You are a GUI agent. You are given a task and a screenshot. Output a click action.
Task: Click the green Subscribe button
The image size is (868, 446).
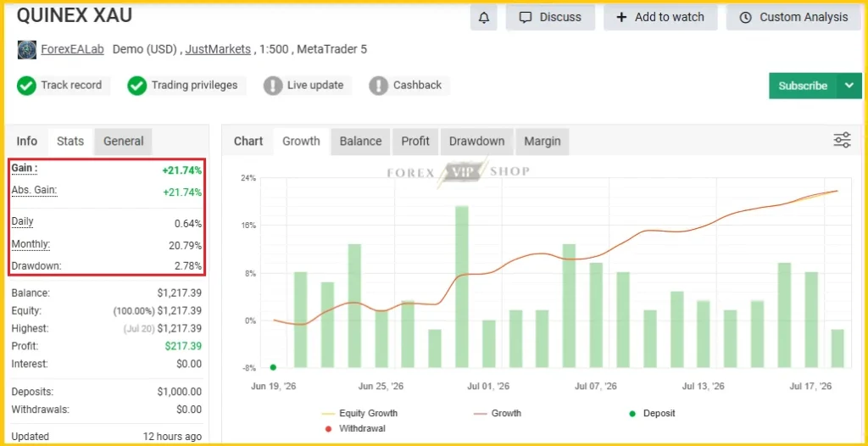[x=803, y=86]
